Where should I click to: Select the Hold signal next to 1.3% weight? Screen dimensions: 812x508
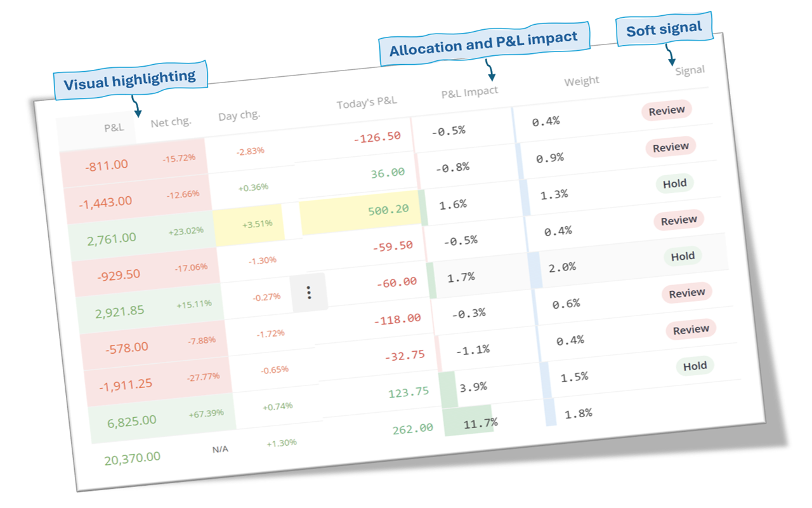coord(675,183)
